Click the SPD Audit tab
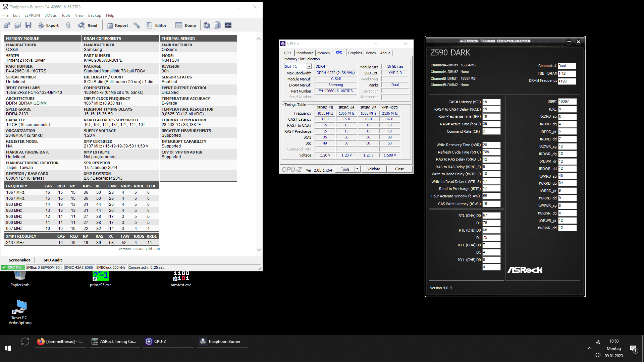644x362 pixels. pyautogui.click(x=53, y=260)
